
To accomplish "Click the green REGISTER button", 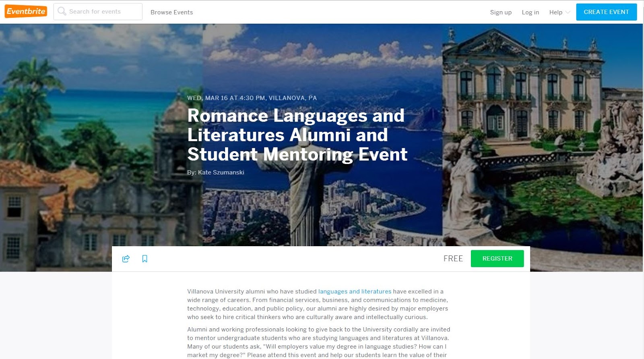I will pos(497,259).
